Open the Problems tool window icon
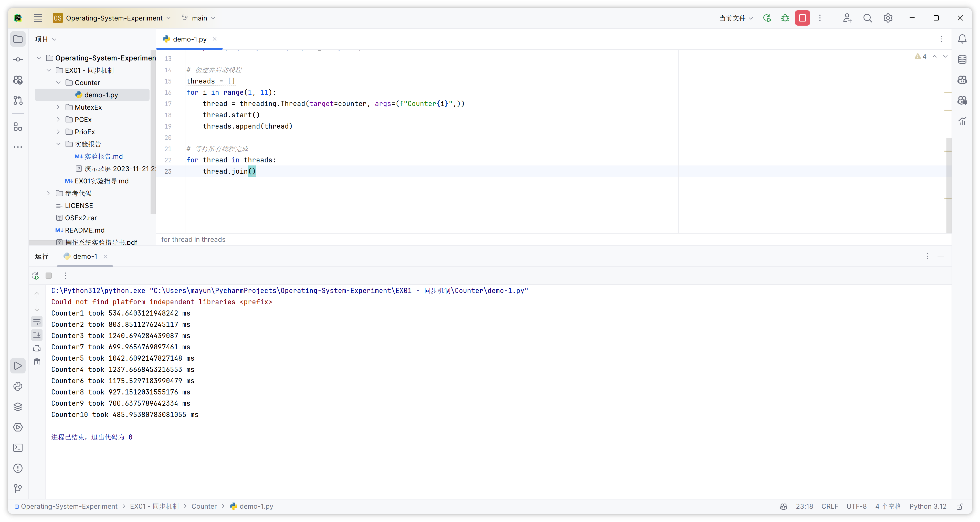The height and width of the screenshot is (522, 980). tap(18, 468)
